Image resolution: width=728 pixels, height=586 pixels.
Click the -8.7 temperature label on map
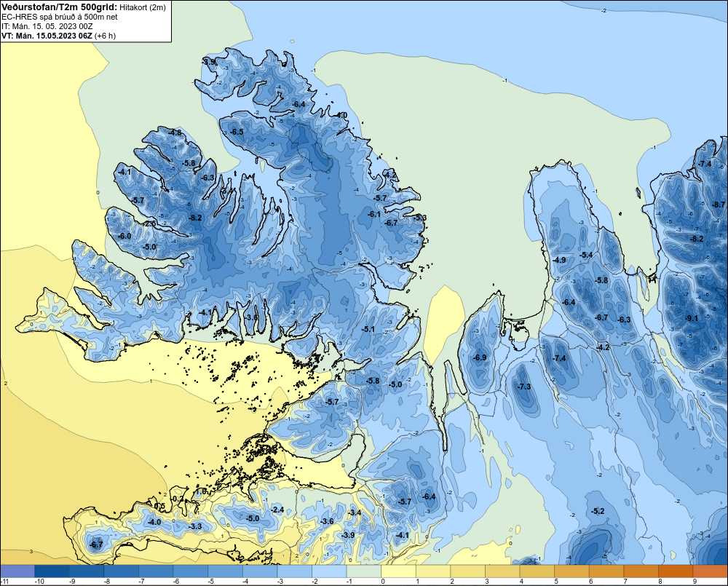tap(719, 205)
